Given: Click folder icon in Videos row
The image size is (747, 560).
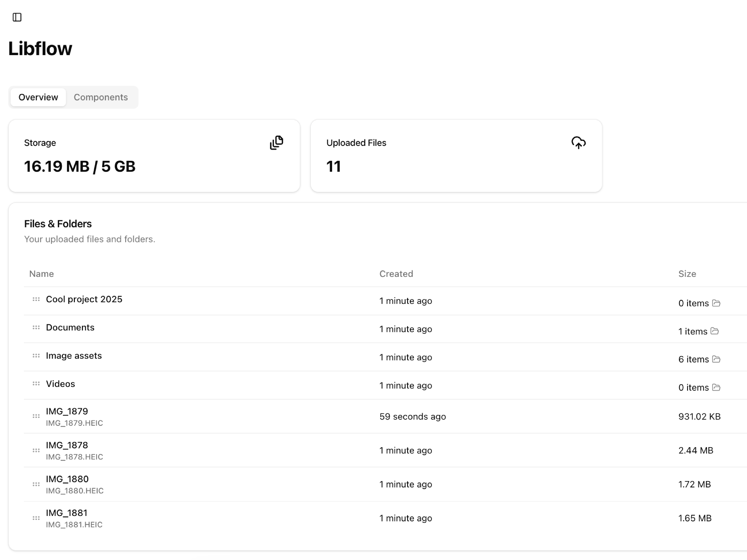Looking at the screenshot, I should [x=716, y=387].
